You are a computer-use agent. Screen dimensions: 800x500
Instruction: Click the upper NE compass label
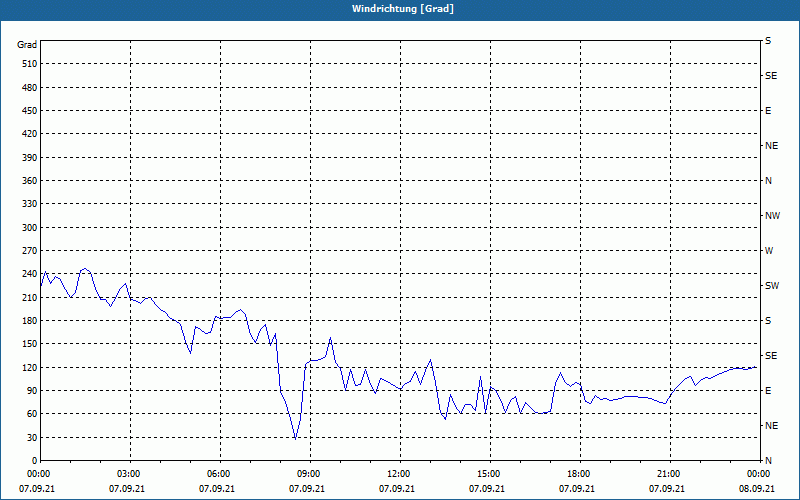click(x=771, y=146)
